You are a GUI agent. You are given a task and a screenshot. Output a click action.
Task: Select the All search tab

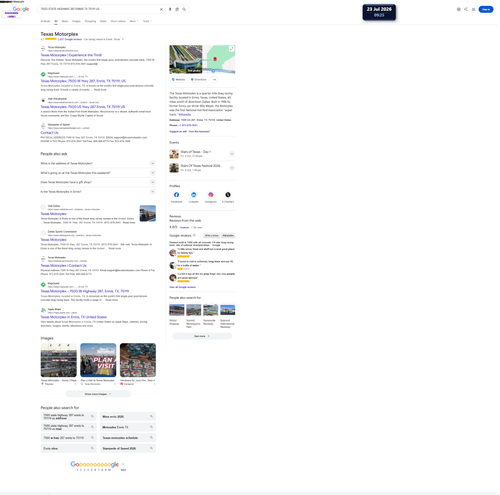[x=56, y=21]
